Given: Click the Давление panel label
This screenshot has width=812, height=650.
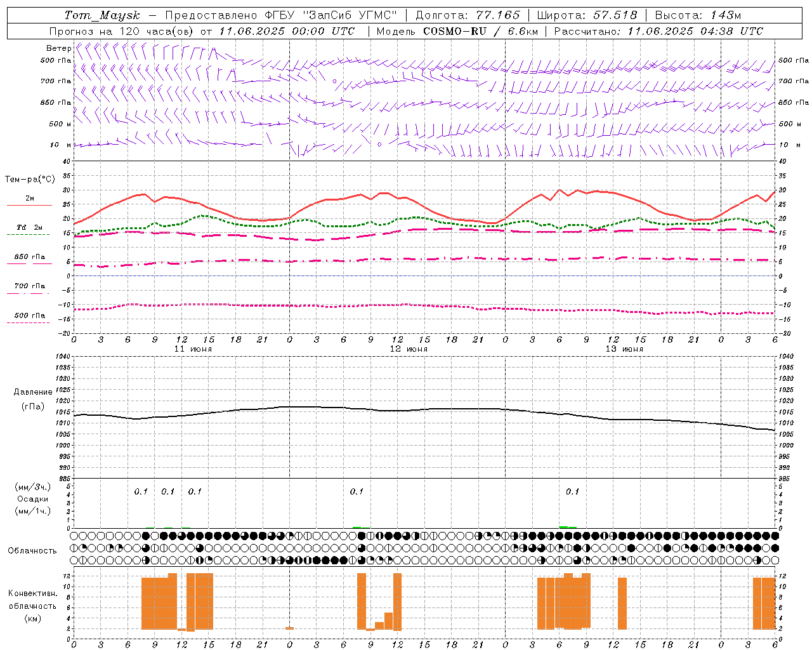Looking at the screenshot, I should pyautogui.click(x=33, y=392).
